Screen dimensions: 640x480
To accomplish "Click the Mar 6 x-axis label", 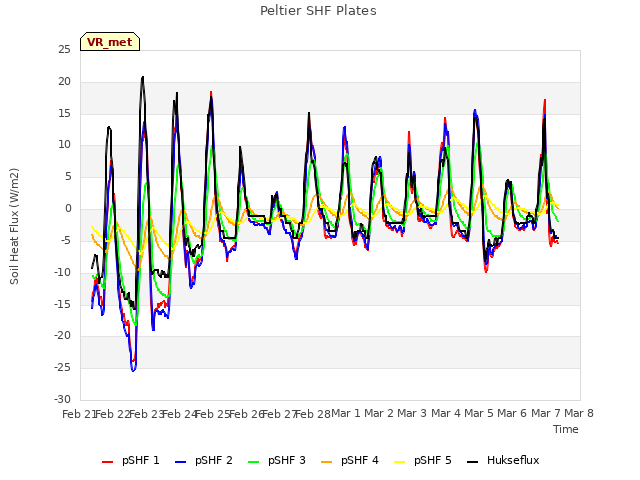I will point(512,413).
